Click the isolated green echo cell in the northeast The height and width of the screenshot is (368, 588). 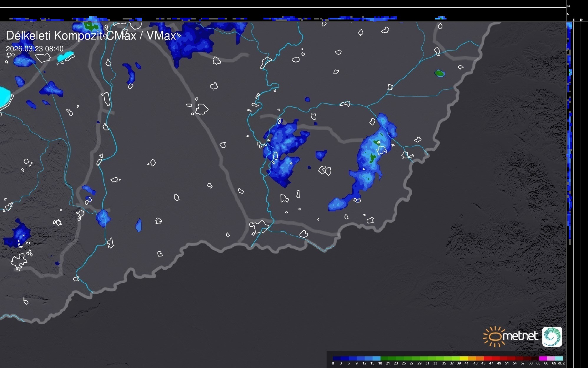[439, 73]
